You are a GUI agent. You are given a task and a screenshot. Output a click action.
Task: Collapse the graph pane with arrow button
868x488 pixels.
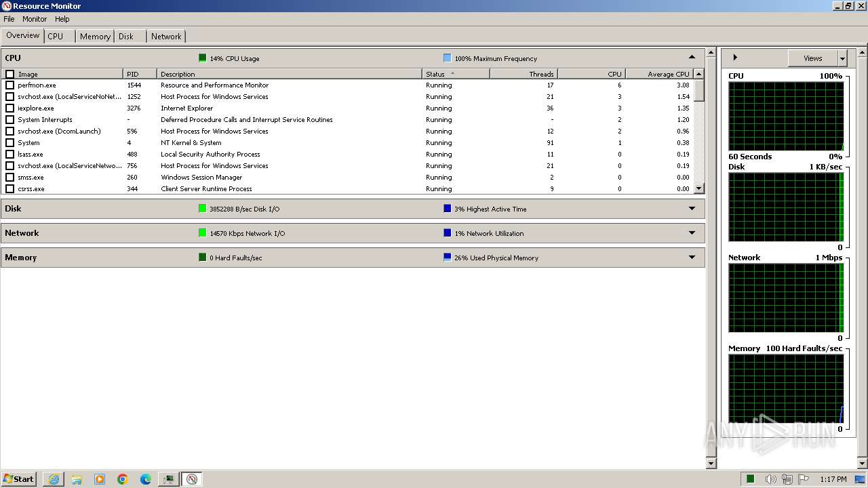pyautogui.click(x=735, y=58)
